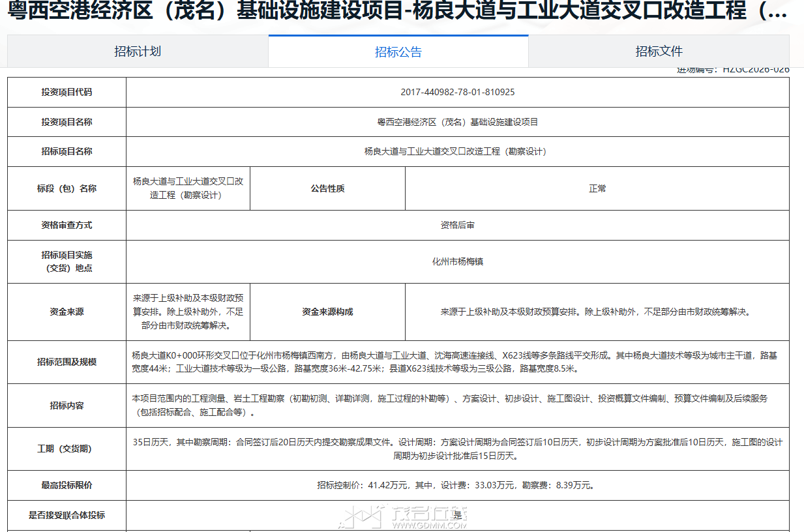
Task: Click the 是否接受联合体投标 label cell
Action: 67,515
